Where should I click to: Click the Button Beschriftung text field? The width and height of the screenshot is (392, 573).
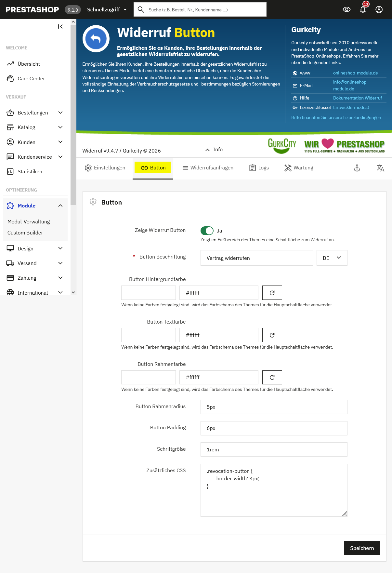(x=257, y=258)
